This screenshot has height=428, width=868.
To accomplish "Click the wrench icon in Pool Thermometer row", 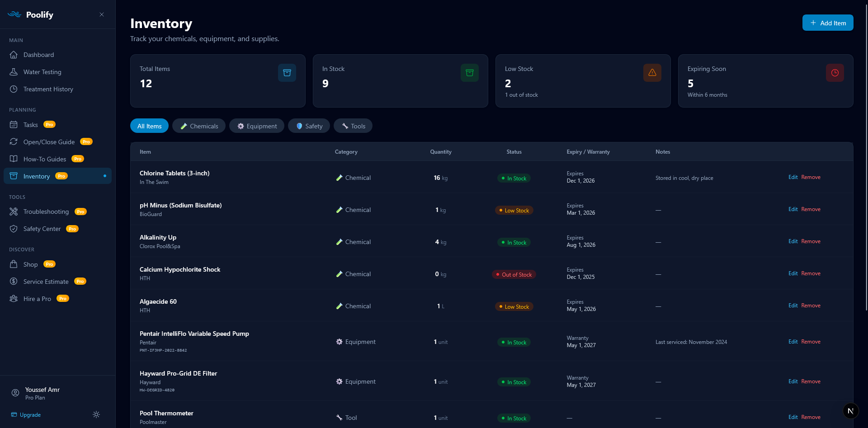I will (339, 418).
